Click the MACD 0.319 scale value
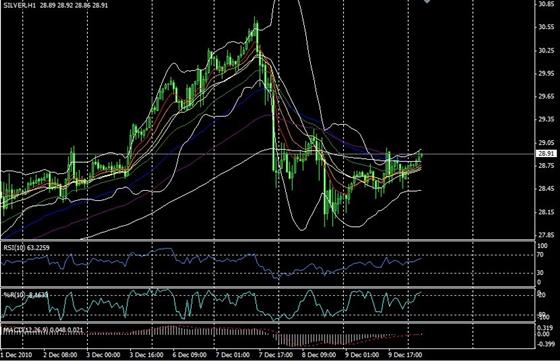This screenshot has height=361, width=560. (544, 327)
